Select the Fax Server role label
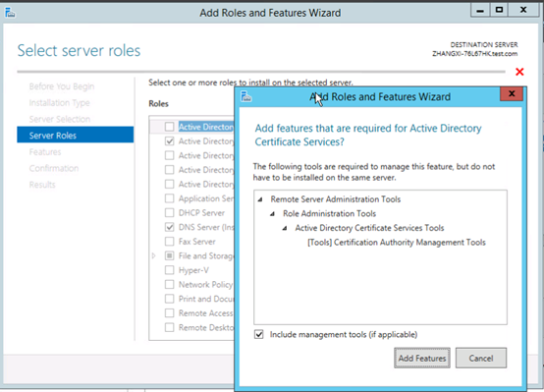This screenshot has height=392, width=544. click(196, 242)
